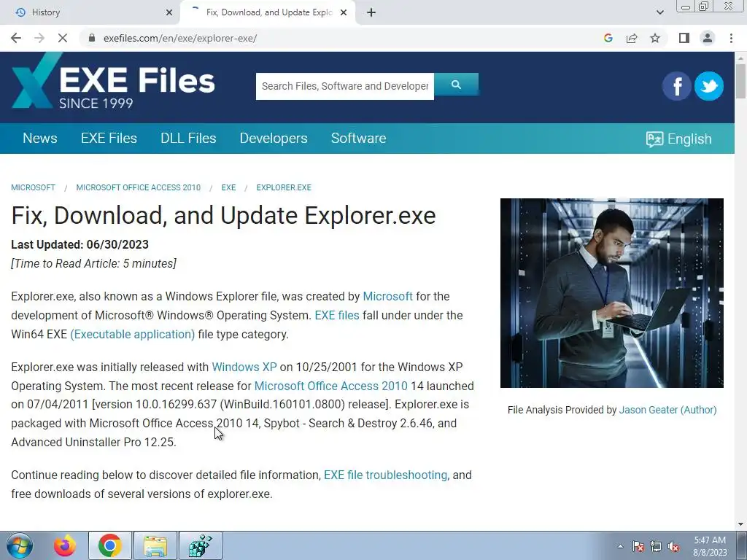The image size is (747, 560).
Task: Share this page via share icon
Action: [632, 38]
